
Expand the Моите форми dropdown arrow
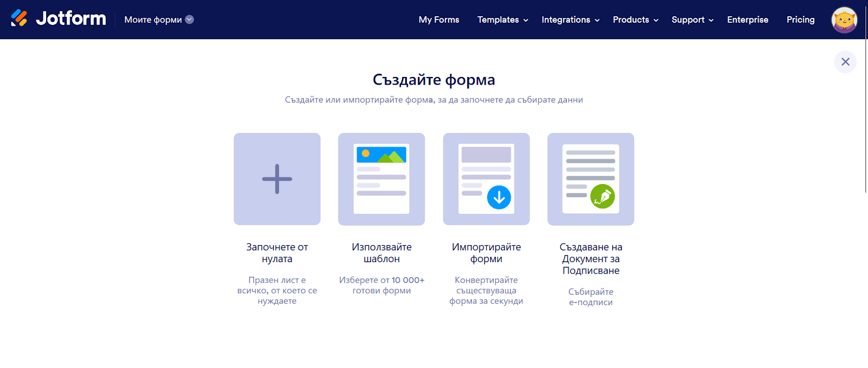189,20
